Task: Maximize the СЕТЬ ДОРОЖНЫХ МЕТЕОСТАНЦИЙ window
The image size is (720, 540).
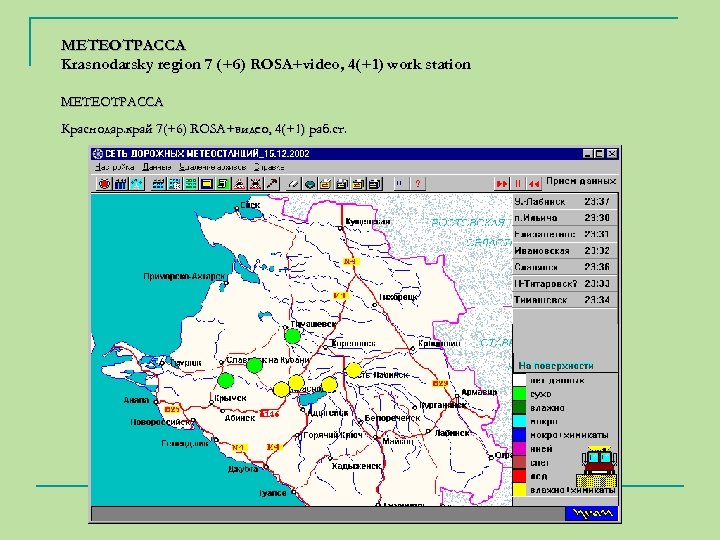Action: (599, 154)
